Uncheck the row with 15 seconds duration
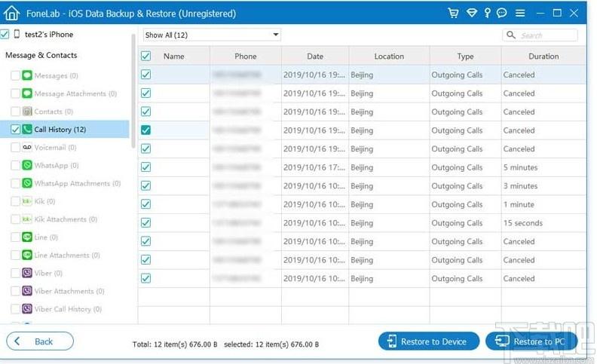The width and height of the screenshot is (597, 364). 145,222
